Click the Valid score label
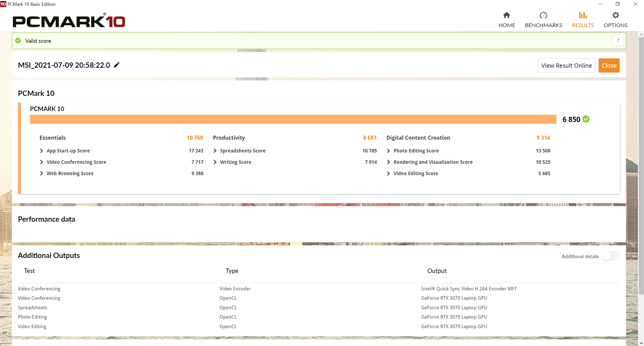 pos(38,41)
